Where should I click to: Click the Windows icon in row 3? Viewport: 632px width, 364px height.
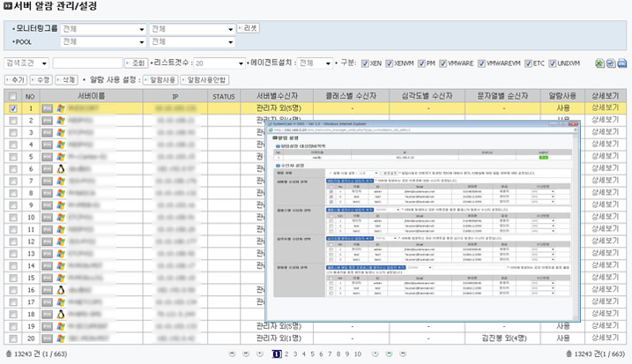point(61,132)
